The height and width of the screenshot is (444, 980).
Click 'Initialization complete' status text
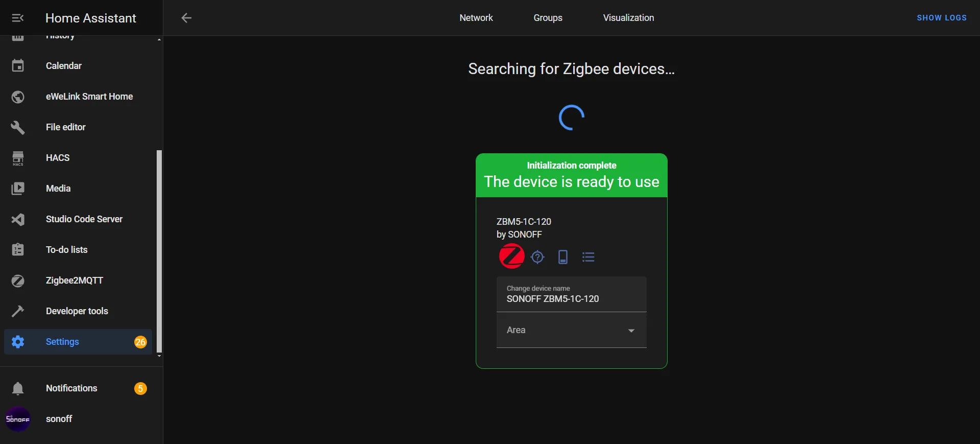[572, 166]
